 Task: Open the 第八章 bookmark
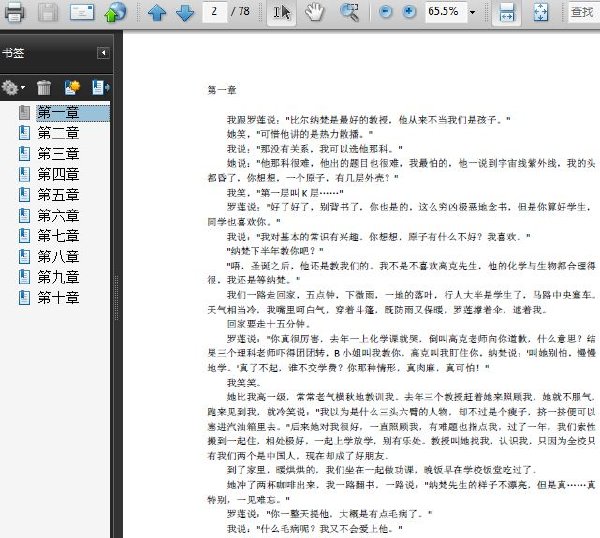(x=58, y=256)
